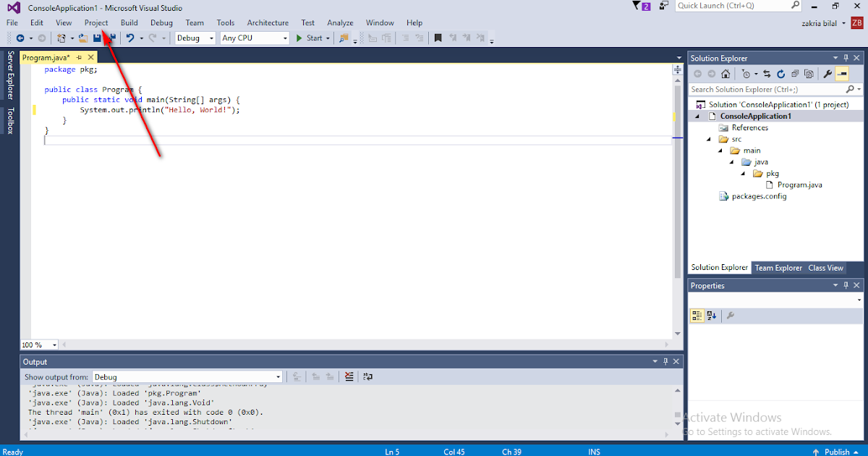Click the Property Pages wrench in Properties panel
The width and height of the screenshot is (868, 456).
click(x=731, y=316)
